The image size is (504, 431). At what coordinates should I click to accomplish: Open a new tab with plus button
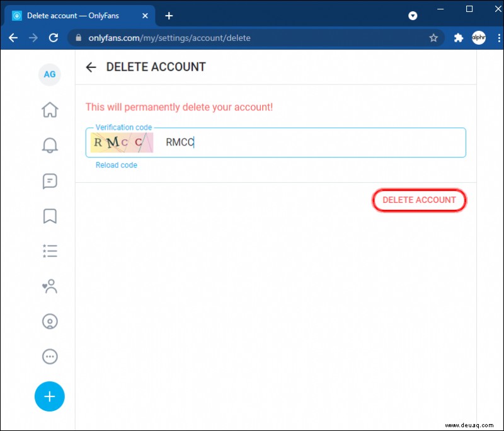click(x=169, y=15)
